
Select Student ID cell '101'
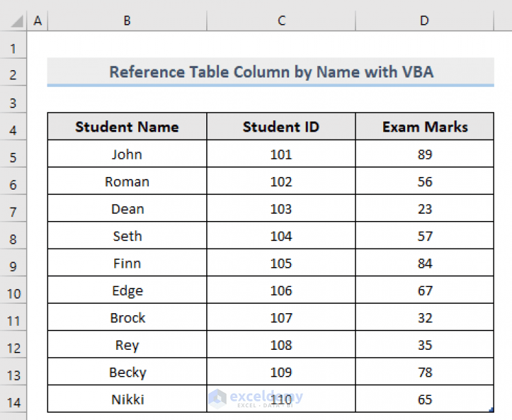coord(281,154)
